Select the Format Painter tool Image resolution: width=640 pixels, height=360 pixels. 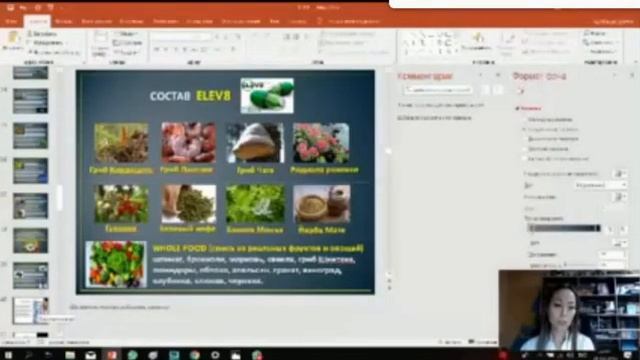[x=54, y=52]
